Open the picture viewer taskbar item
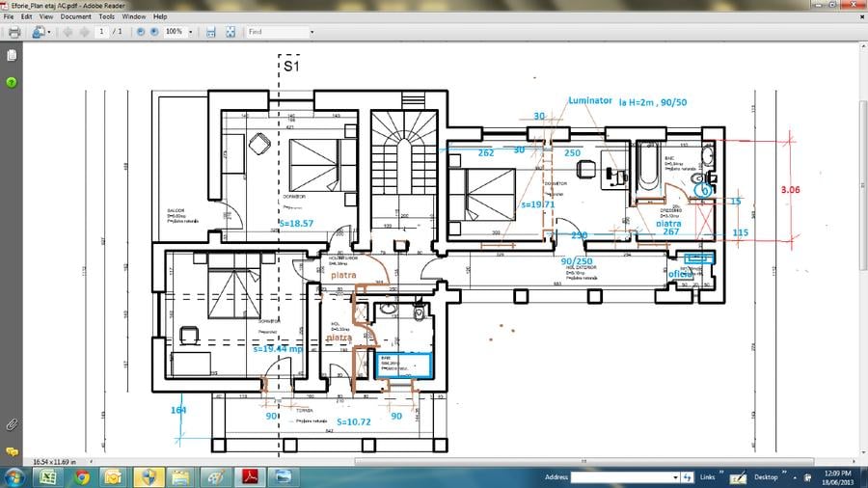The height and width of the screenshot is (488, 868). [283, 477]
